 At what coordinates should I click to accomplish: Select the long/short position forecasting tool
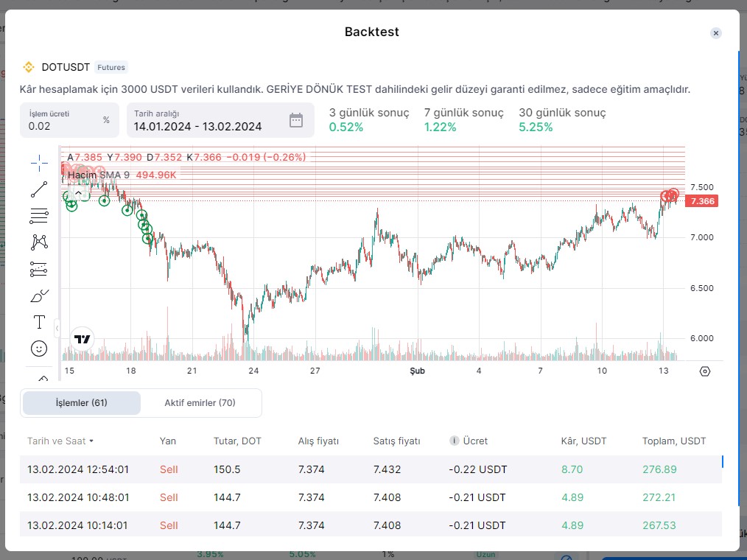coord(39,270)
